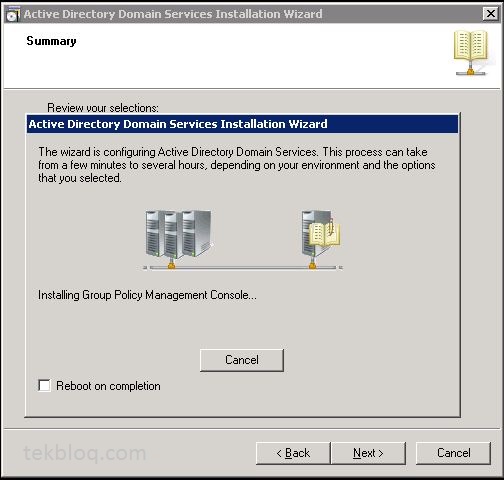Enable the Reboot on completion checkbox
The width and height of the screenshot is (504, 480).
[x=44, y=385]
